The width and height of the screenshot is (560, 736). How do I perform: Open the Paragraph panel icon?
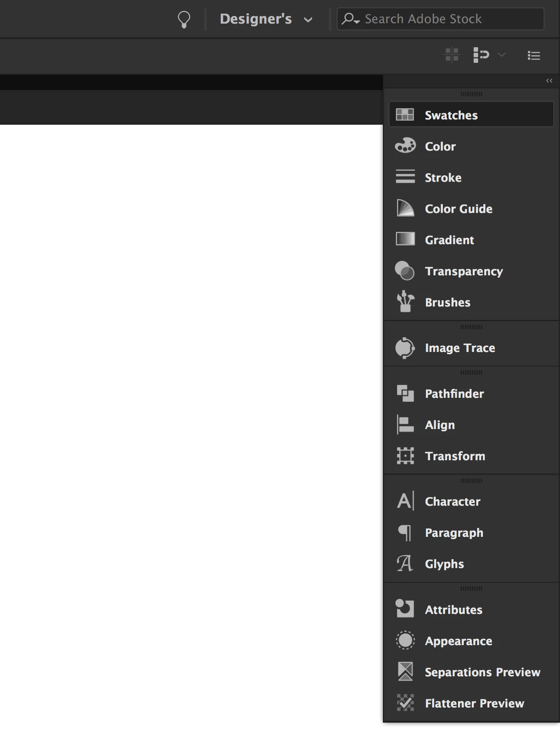[405, 533]
